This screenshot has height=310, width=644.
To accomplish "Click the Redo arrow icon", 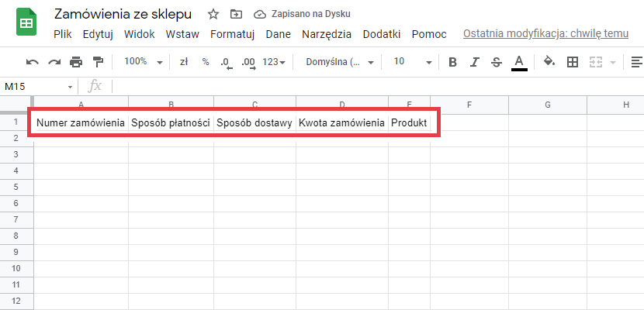I will pyautogui.click(x=54, y=62).
